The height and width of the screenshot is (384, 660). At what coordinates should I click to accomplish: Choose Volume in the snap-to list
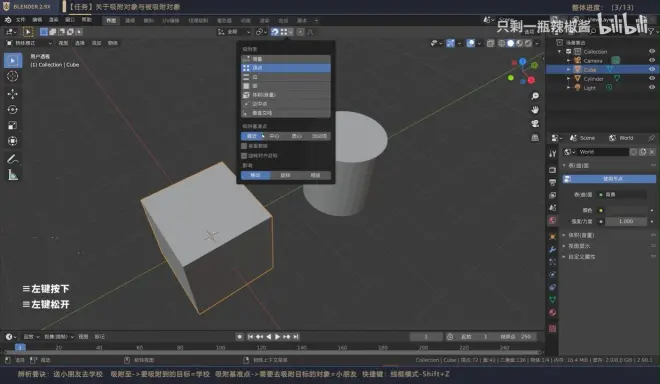(286, 95)
